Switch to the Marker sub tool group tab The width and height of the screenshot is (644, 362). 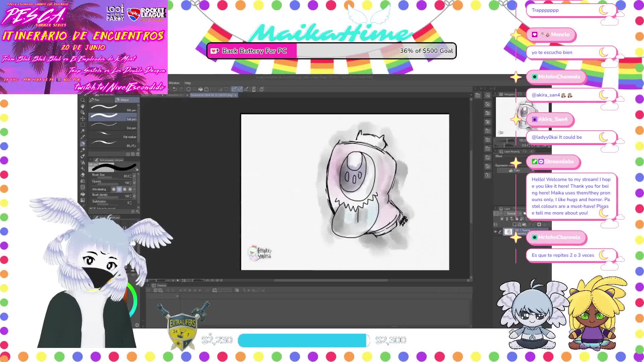tap(126, 100)
